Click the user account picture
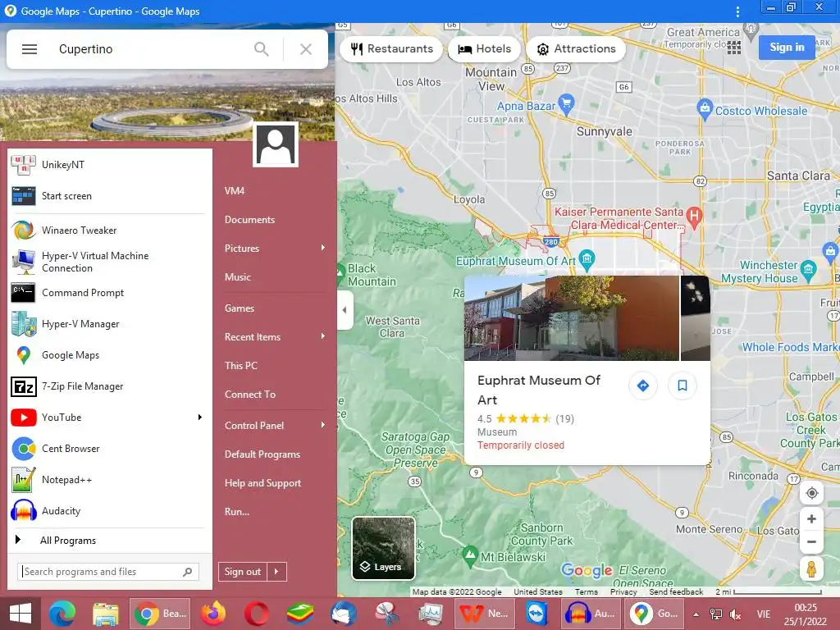 point(276,144)
